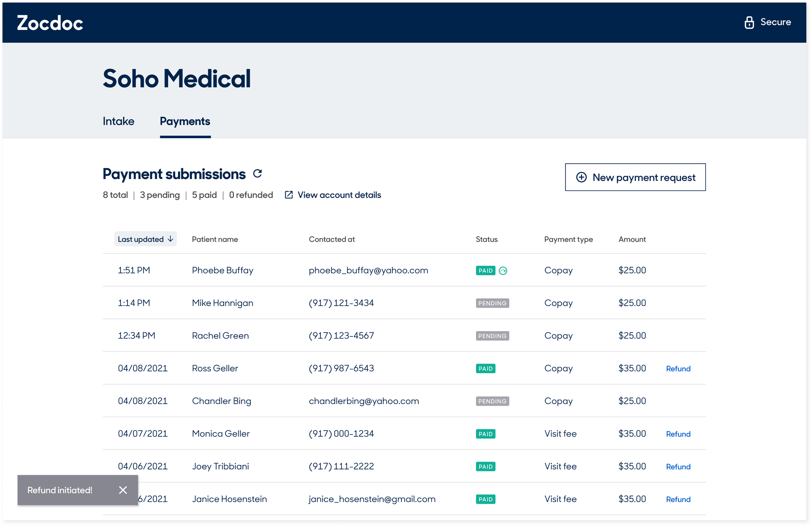Screen dimensions: 812x526
Task: Refund Janice Hosenstein's payment
Action: point(678,499)
